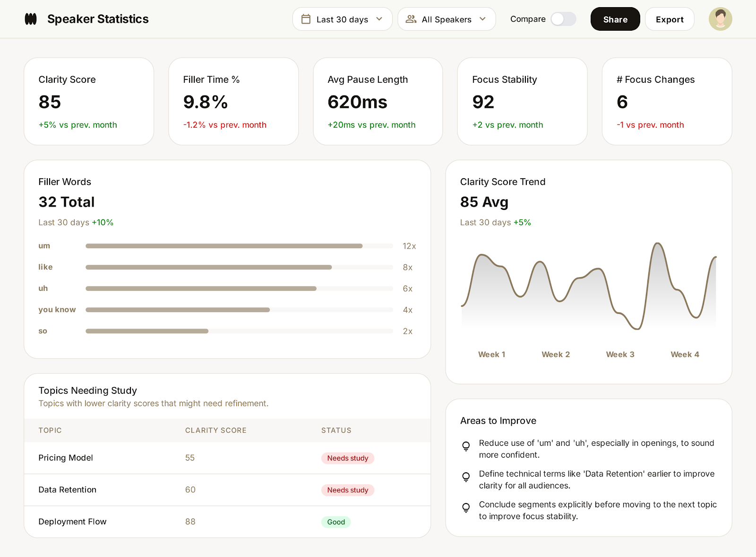Click the Week 3 label on the trend chart
The width and height of the screenshot is (756, 557).
point(620,354)
